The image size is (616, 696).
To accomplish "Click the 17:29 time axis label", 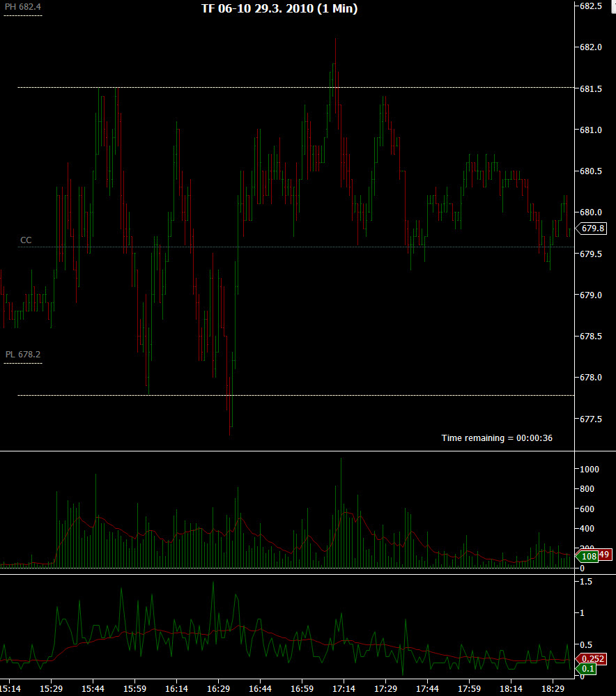I will [x=385, y=689].
